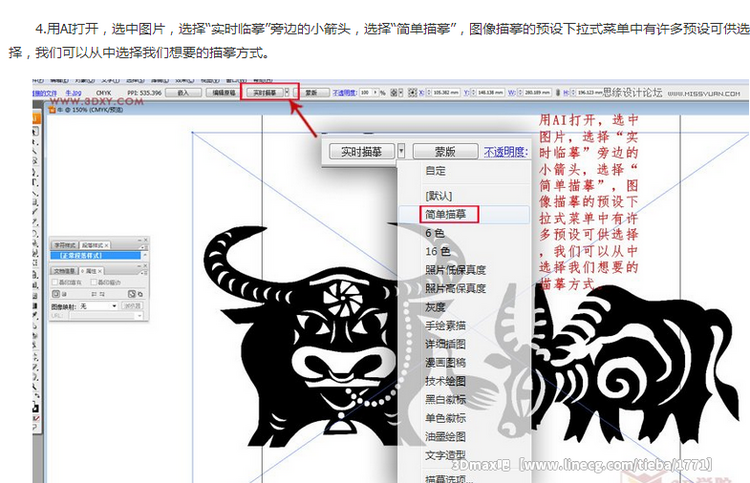Click enlarged 不透明度 link in callout
The width and height of the screenshot is (750, 483).
pyautogui.click(x=505, y=152)
